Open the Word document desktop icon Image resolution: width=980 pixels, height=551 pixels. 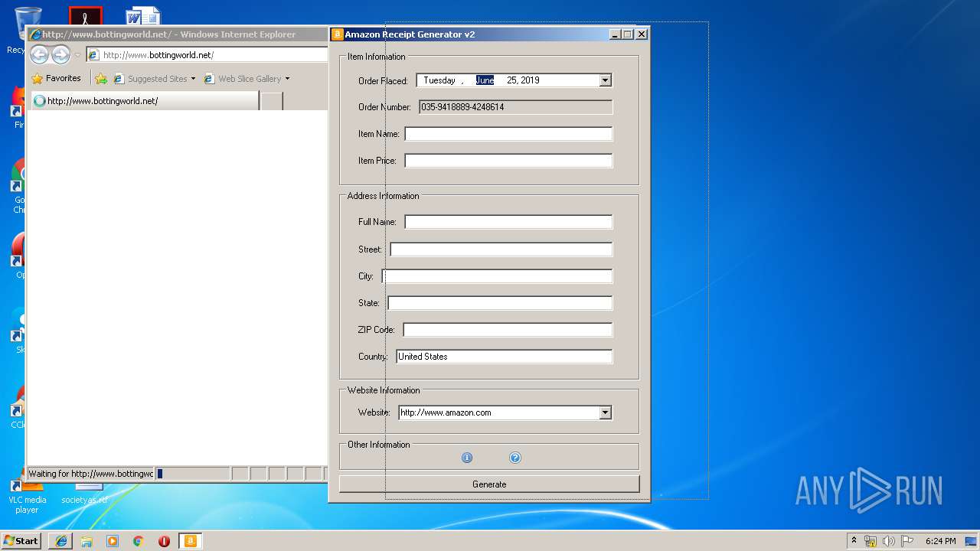143,17
